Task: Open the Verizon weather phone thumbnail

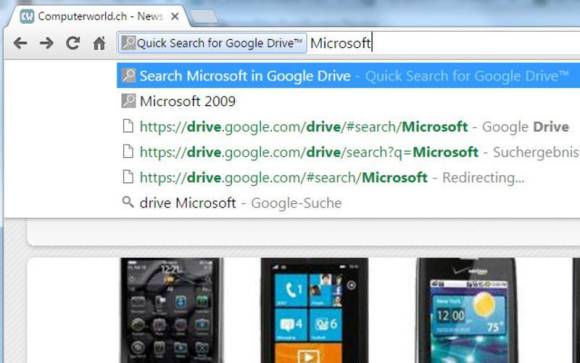Action: click(x=466, y=310)
